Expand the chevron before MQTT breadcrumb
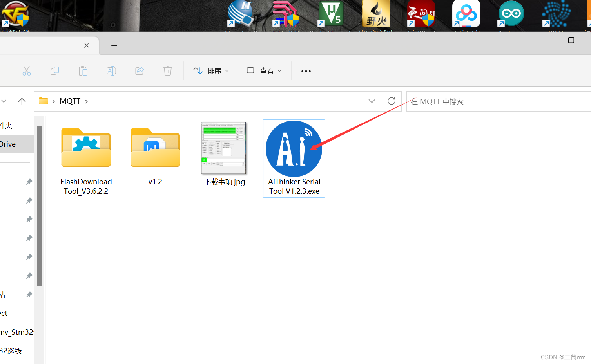Image resolution: width=591 pixels, height=364 pixels. [x=53, y=101]
